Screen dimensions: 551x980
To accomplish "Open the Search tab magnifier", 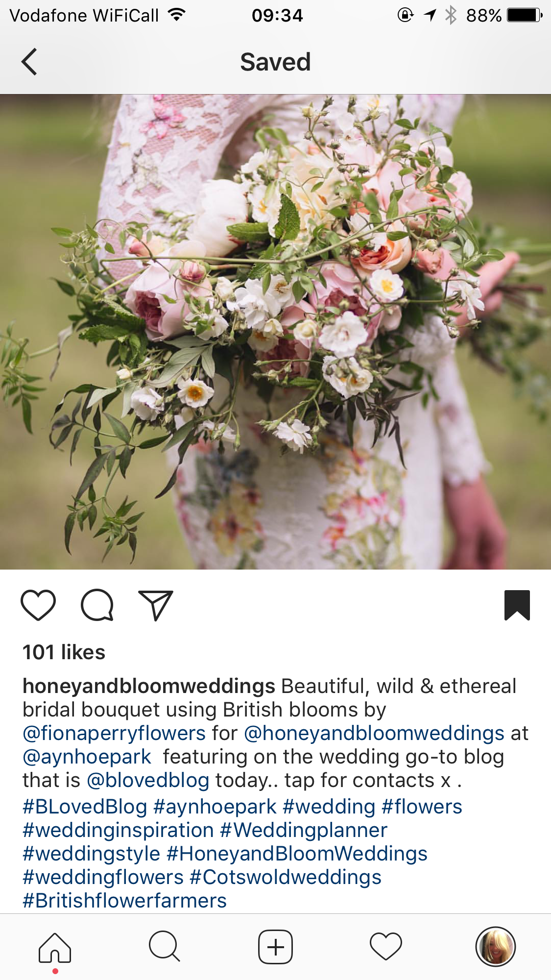I will [x=165, y=947].
